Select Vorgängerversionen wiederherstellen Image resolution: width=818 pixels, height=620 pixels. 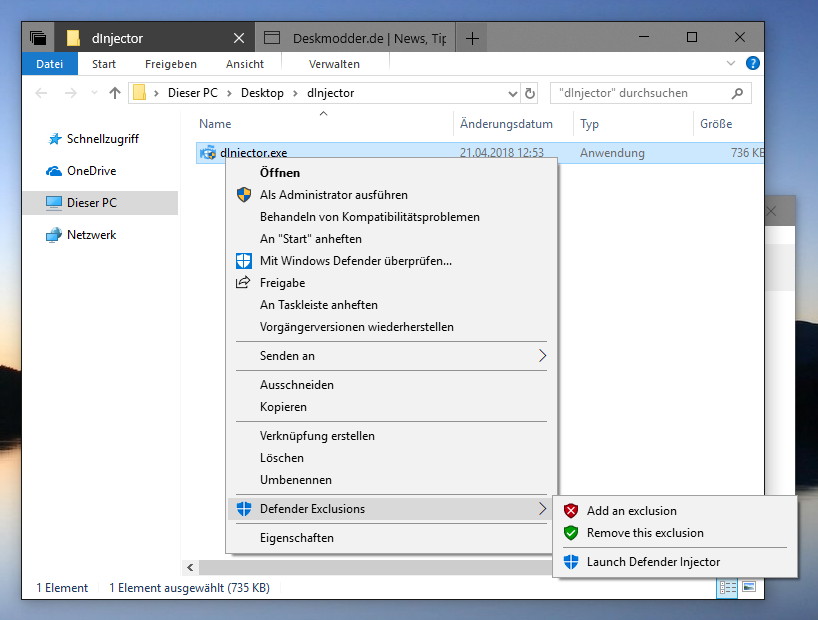(391, 327)
